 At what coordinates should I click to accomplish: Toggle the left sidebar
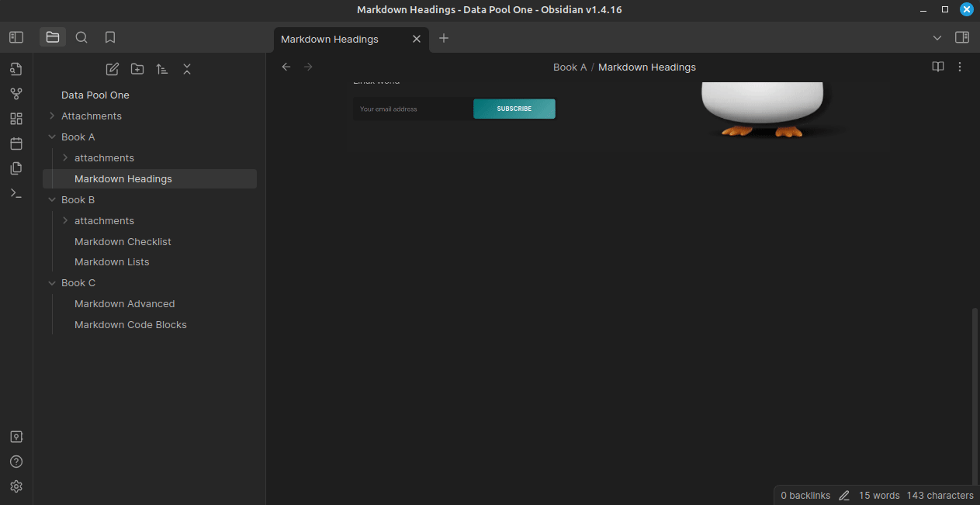pyautogui.click(x=16, y=37)
